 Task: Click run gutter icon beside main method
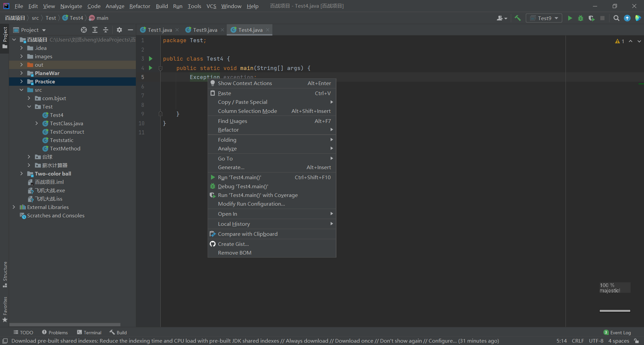pos(151,68)
